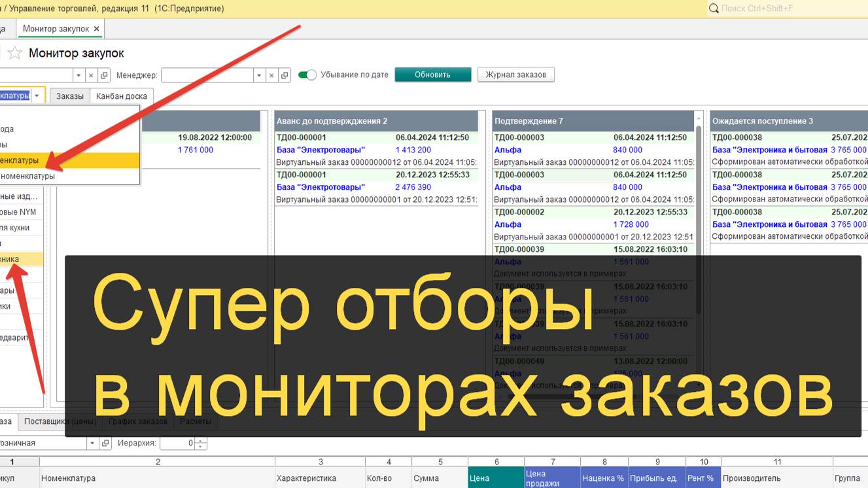Open База "Электротовары" link beside 2 476 390
Viewport: 868px width, 488px height.
[x=321, y=187]
